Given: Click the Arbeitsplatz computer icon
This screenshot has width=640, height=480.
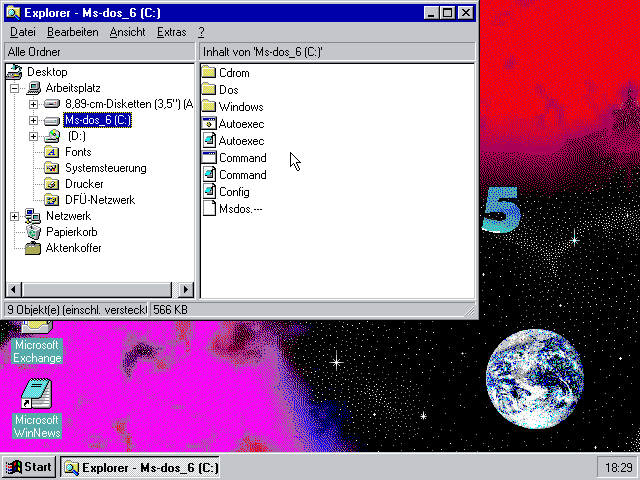Looking at the screenshot, I should pos(33,88).
